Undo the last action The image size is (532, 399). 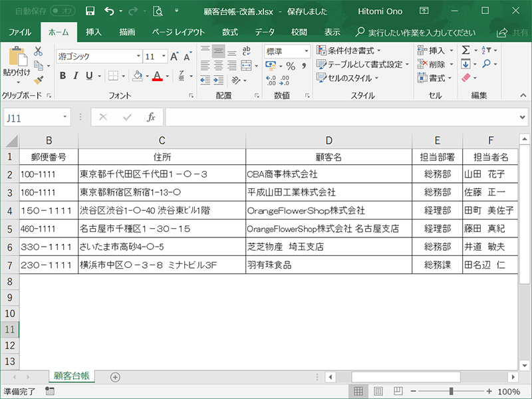109,11
